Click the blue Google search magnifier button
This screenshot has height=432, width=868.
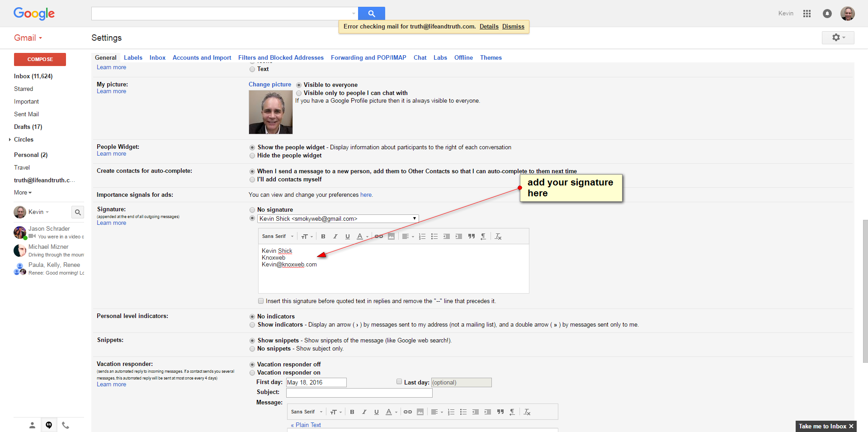coord(371,14)
